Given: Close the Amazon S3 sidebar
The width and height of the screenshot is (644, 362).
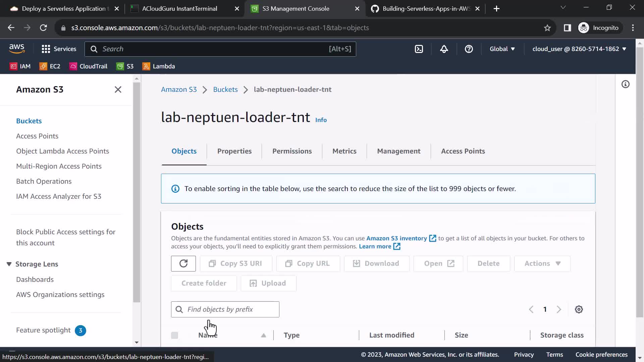Looking at the screenshot, I should [x=118, y=89].
